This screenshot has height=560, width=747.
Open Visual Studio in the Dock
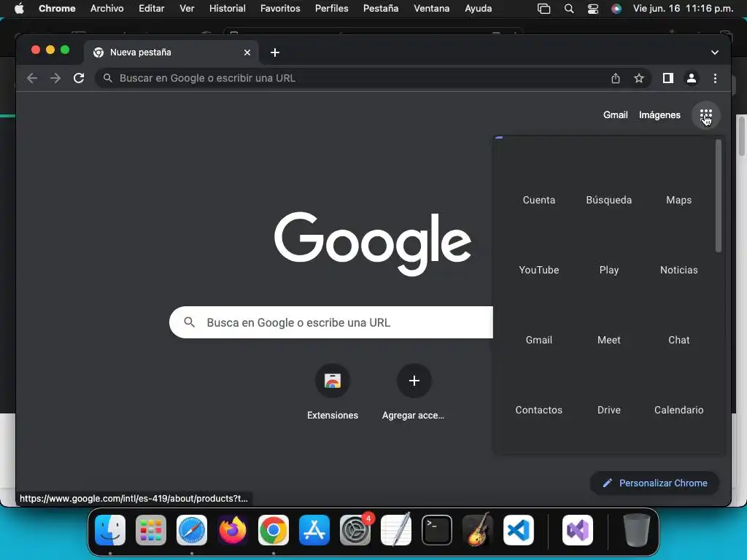(x=578, y=530)
